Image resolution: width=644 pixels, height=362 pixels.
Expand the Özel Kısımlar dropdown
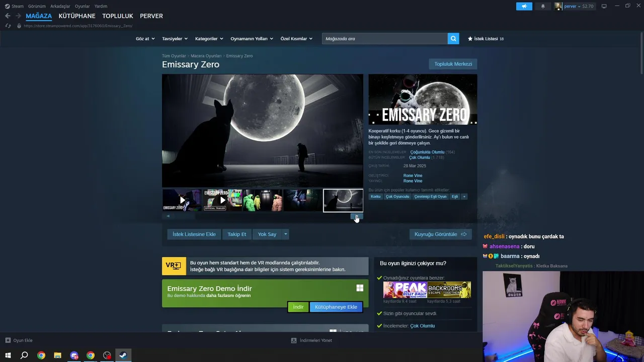[x=296, y=39]
